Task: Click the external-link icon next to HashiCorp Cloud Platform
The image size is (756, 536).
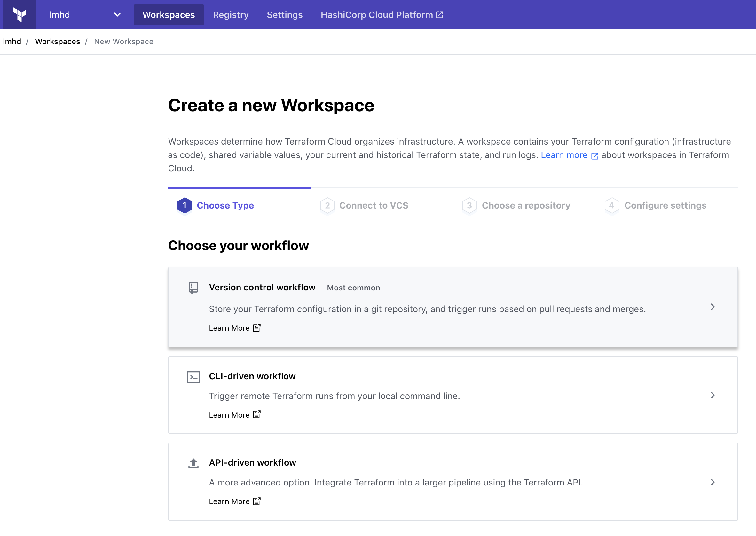Action: pos(439,14)
